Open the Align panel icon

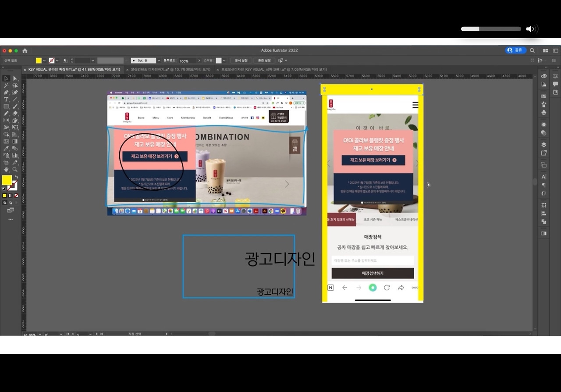click(x=544, y=214)
